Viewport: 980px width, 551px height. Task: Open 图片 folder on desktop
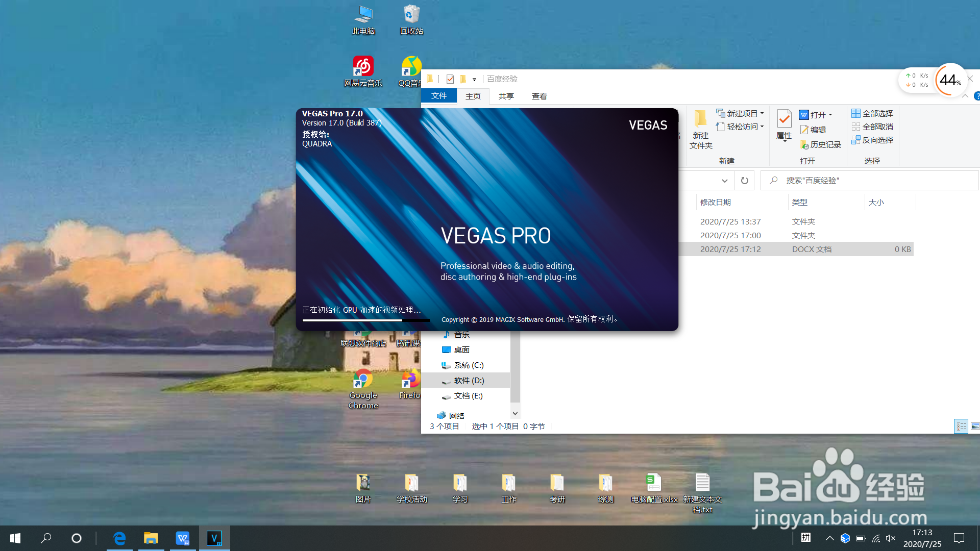click(363, 488)
